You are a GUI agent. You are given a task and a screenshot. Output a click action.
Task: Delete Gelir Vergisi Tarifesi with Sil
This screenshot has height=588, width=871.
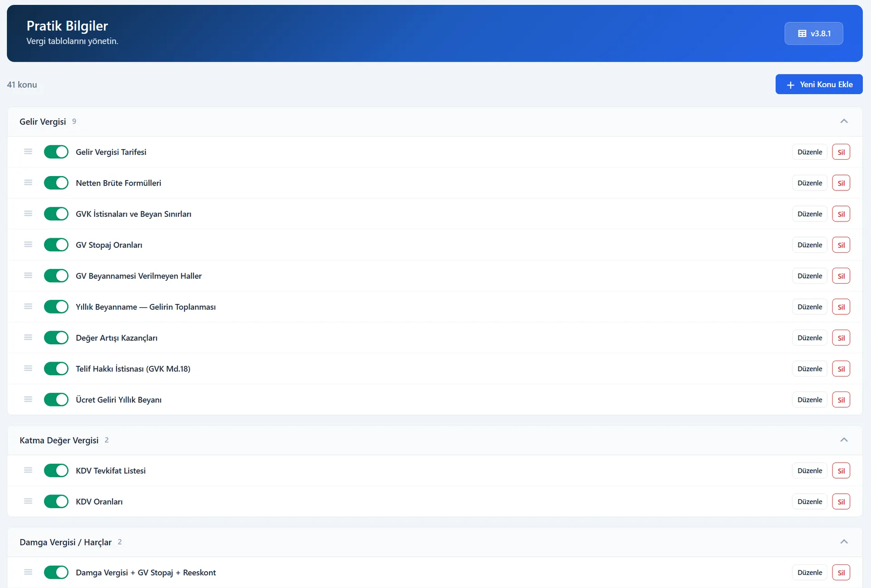click(x=841, y=152)
